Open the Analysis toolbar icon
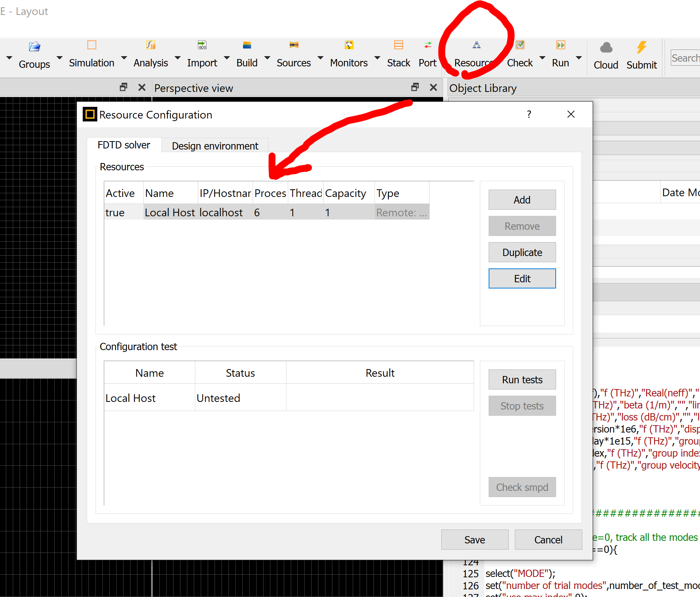Viewport: 700px width, 597px height. [x=150, y=45]
